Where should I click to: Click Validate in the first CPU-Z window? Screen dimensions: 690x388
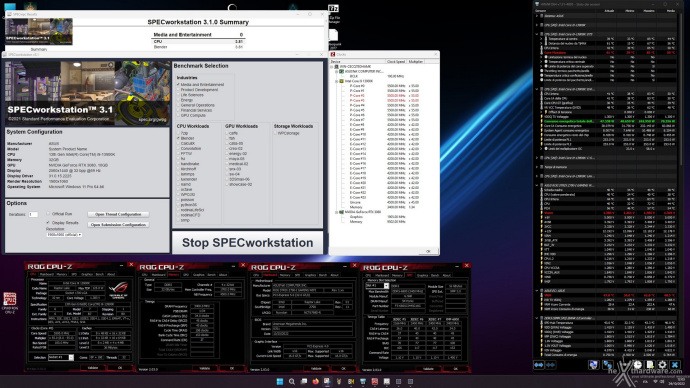(x=93, y=368)
